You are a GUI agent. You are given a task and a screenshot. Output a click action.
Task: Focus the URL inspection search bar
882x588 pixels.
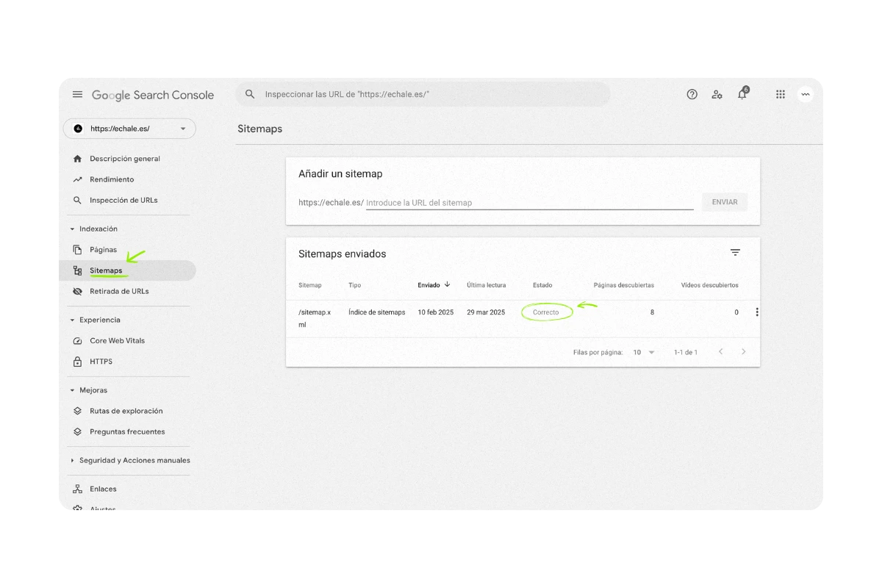(423, 94)
